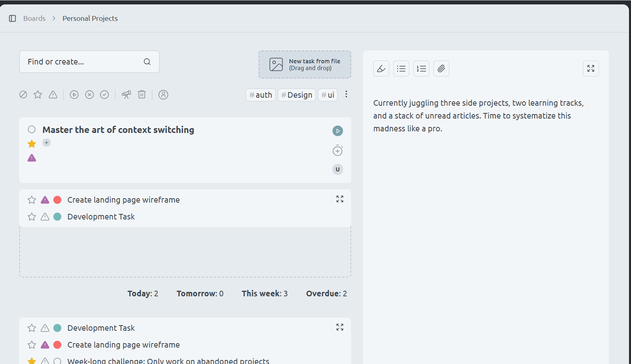631x364 pixels.
Task: Filter by the #Design tag
Action: coord(297,95)
